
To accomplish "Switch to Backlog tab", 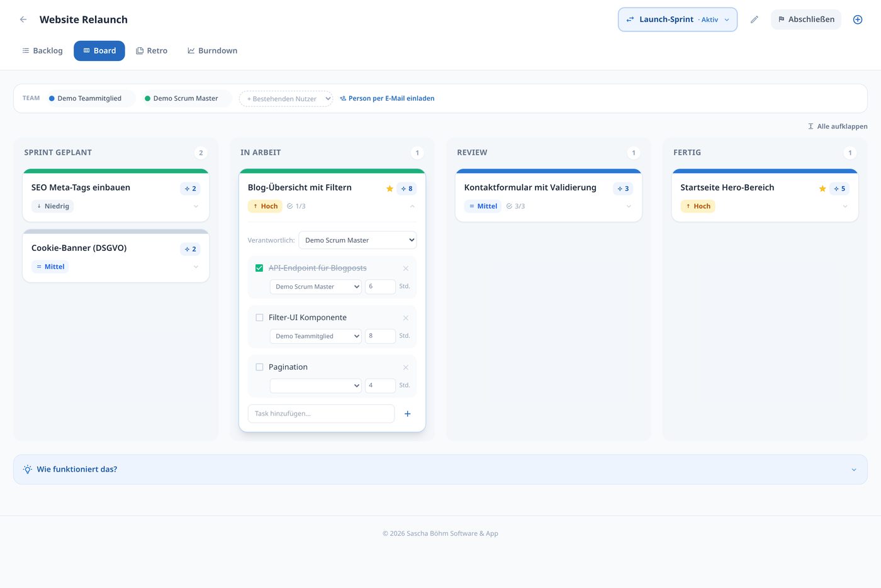I will tap(42, 51).
